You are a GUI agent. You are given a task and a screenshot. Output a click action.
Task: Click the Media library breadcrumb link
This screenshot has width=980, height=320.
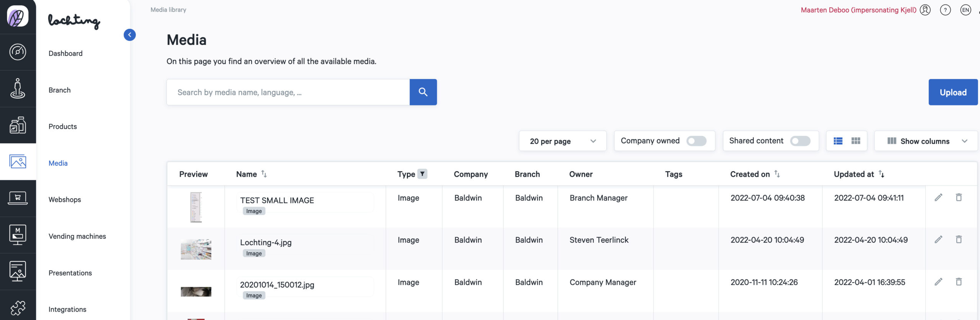168,10
